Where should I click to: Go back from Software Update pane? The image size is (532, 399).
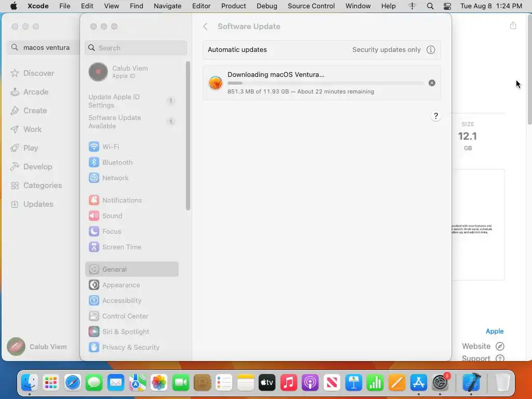(x=205, y=26)
